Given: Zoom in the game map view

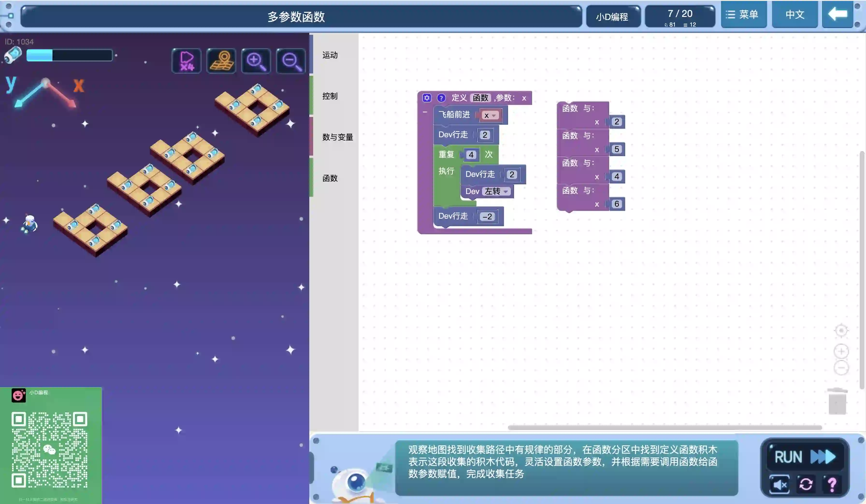Looking at the screenshot, I should [256, 61].
